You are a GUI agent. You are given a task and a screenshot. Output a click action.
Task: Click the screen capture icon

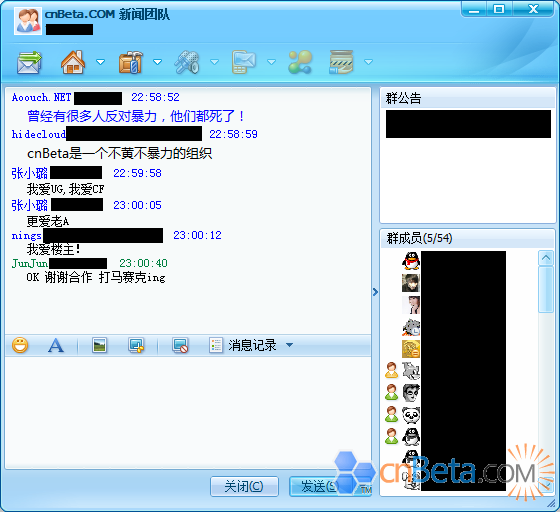tap(136, 345)
